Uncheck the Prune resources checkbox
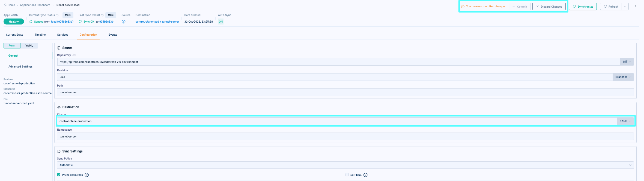Image resolution: width=644 pixels, height=181 pixels. coord(59,175)
